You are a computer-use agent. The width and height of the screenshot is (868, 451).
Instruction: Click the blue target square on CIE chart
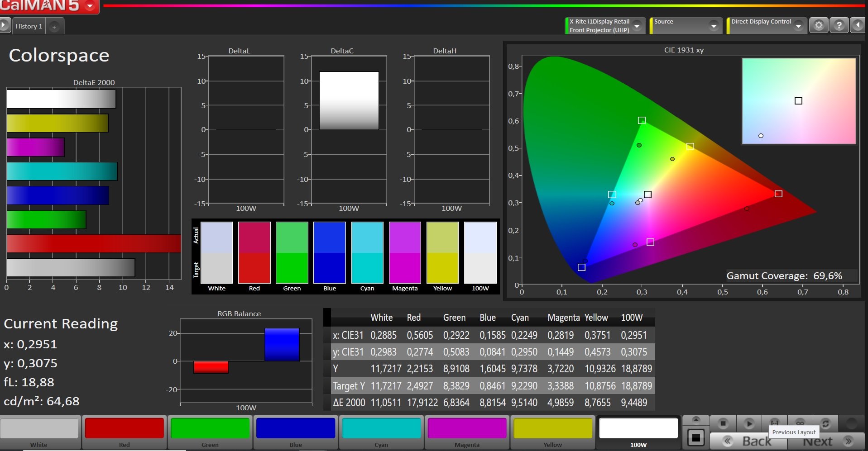581,267
